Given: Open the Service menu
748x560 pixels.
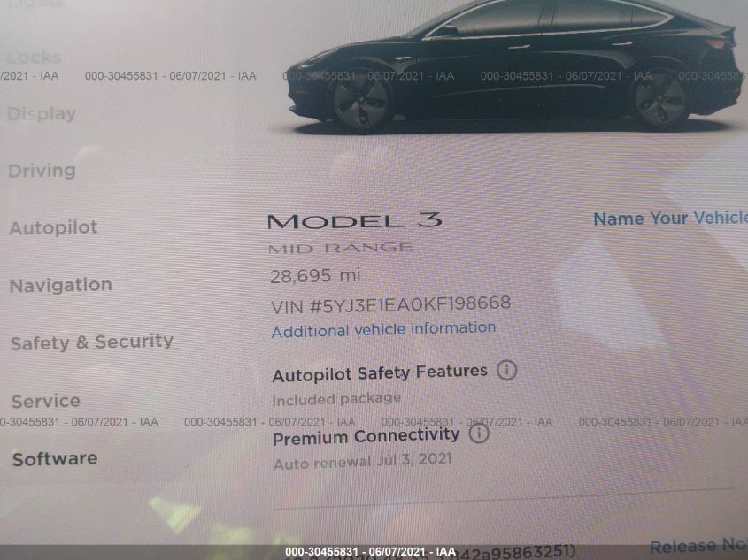Looking at the screenshot, I should 46,401.
